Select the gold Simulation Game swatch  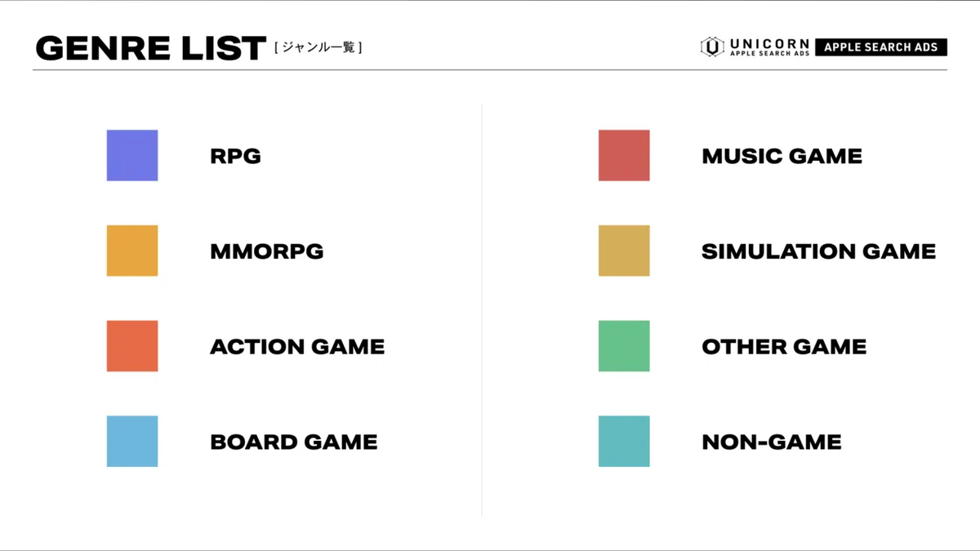tap(624, 251)
